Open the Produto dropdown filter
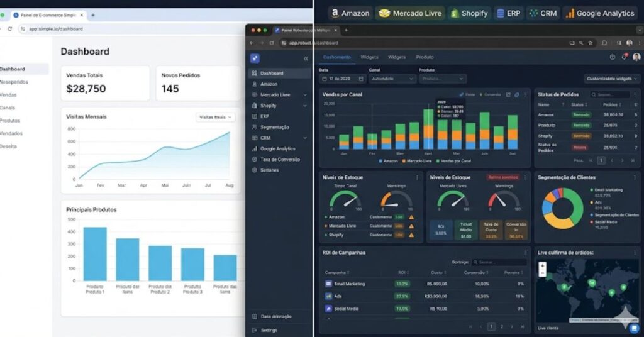This screenshot has height=337, width=644. 442,79
